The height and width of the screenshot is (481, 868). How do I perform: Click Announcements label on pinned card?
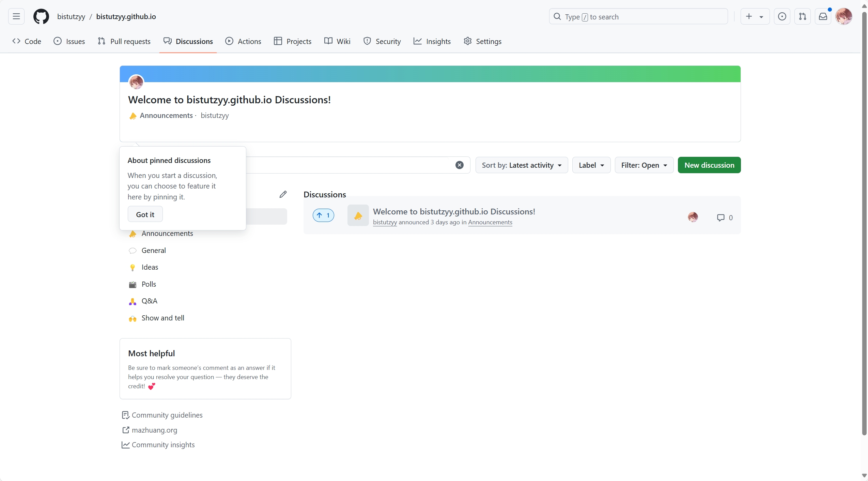(166, 116)
